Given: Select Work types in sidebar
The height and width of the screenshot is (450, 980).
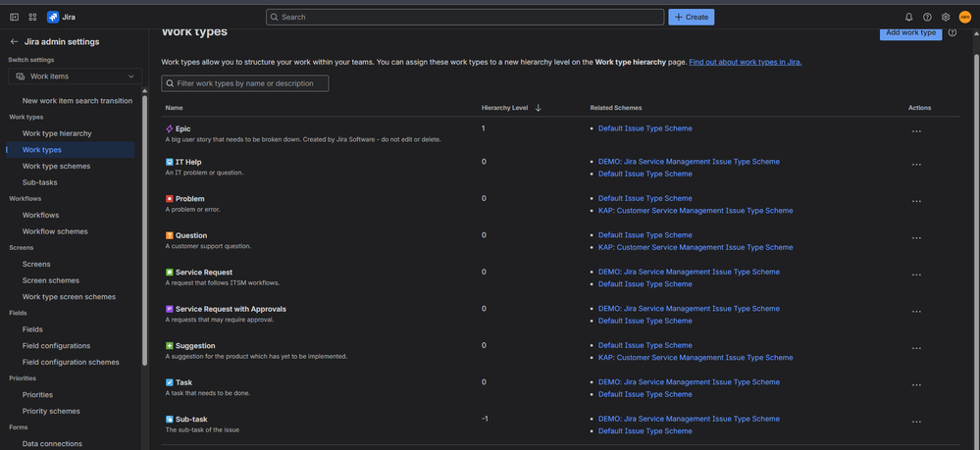Looking at the screenshot, I should (70, 150).
